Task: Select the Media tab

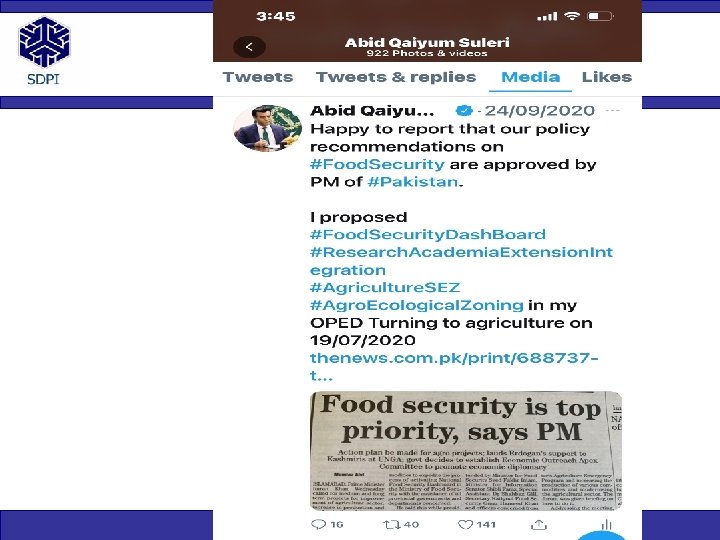Action: coord(530,77)
